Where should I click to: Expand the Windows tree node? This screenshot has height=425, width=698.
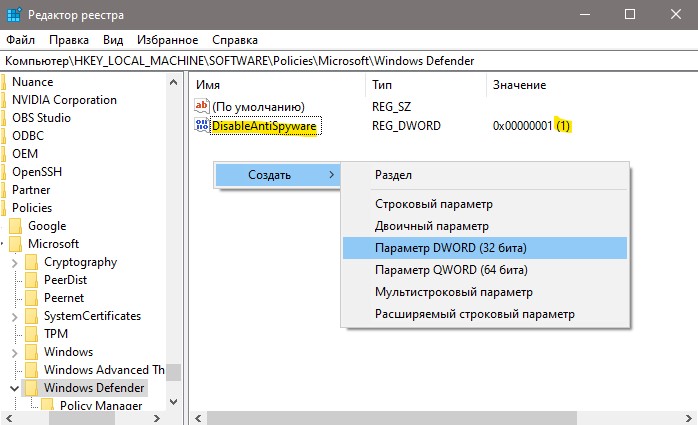coord(14,353)
